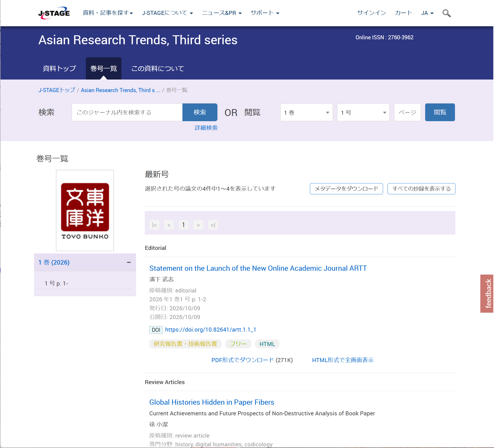Open the feedback side tab
Image resolution: width=494 pixels, height=448 pixels.
point(487,294)
